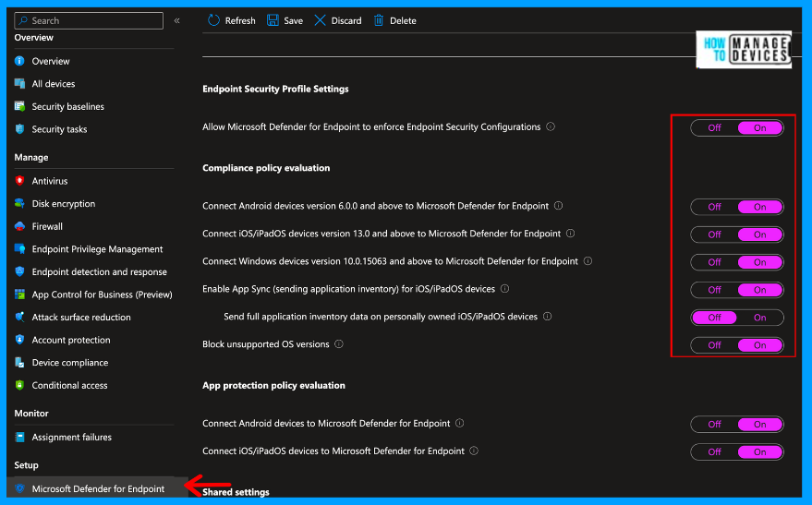812x505 pixels.
Task: Click the Delete button label
Action: pyautogui.click(x=403, y=20)
